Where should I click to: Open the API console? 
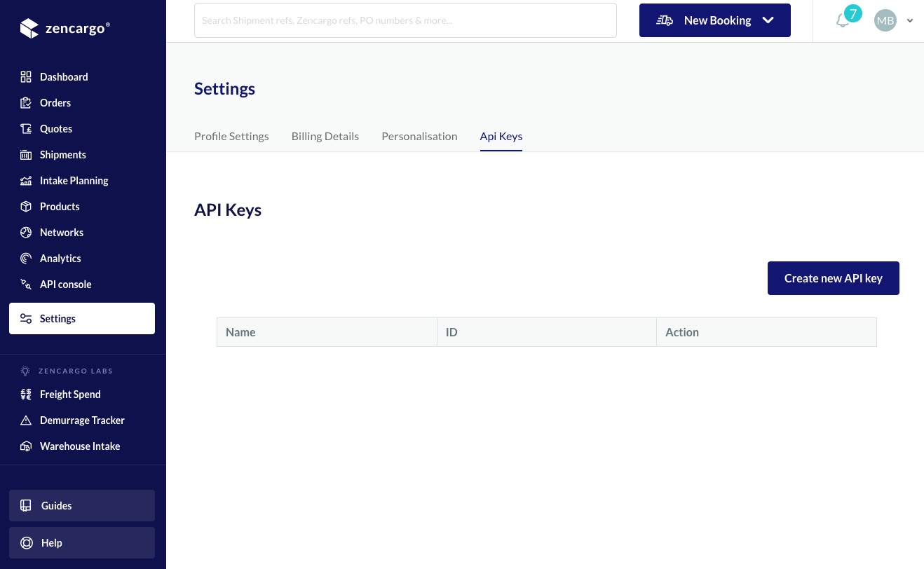pyautogui.click(x=65, y=284)
